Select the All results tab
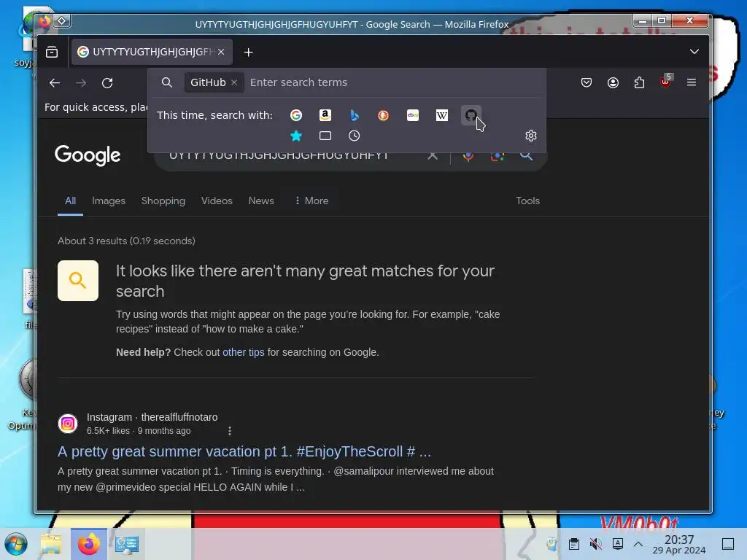Viewport: 747px width, 560px height. click(x=70, y=201)
